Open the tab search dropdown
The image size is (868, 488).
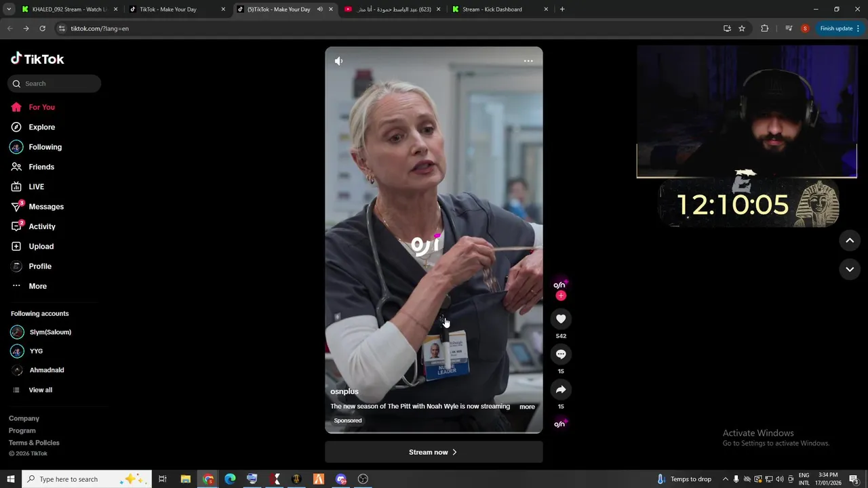(9, 9)
